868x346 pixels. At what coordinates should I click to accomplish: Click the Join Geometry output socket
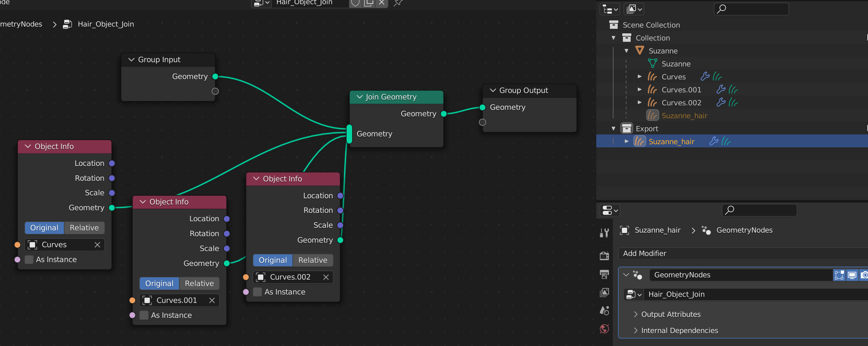tap(444, 114)
